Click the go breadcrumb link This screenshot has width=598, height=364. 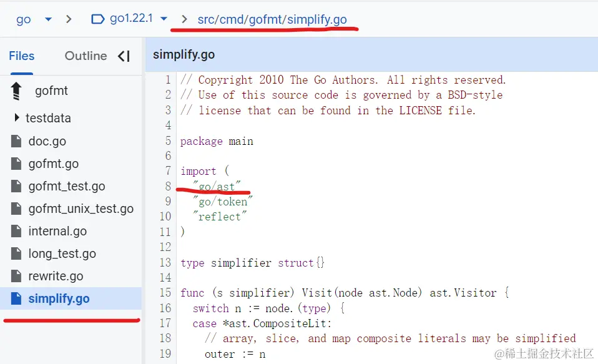[23, 19]
